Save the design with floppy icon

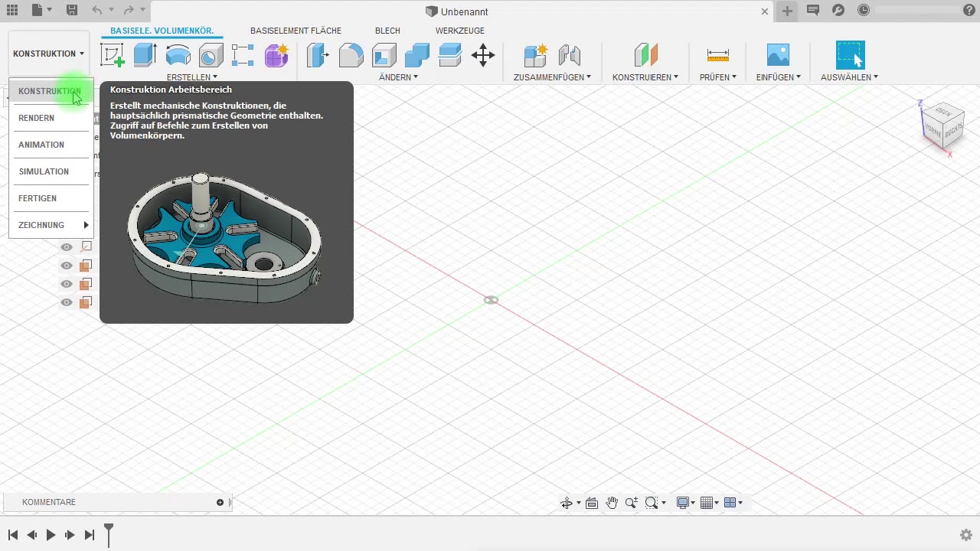(71, 11)
